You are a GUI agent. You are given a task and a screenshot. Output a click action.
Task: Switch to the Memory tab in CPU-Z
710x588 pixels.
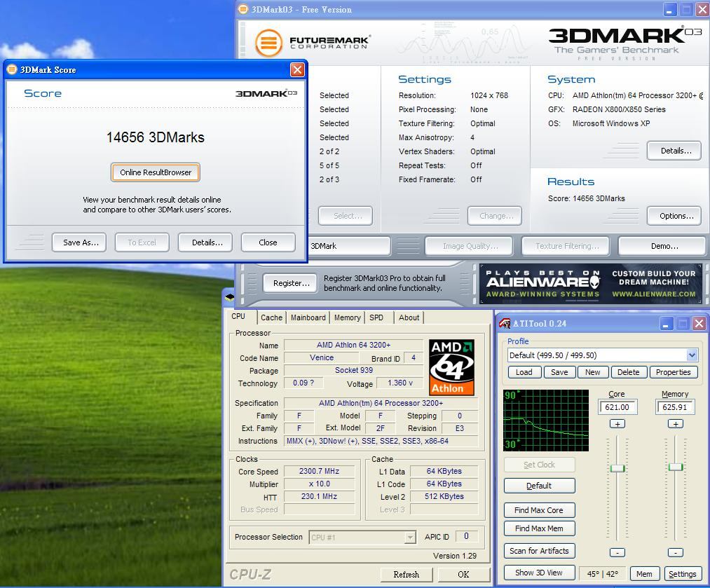point(348,317)
